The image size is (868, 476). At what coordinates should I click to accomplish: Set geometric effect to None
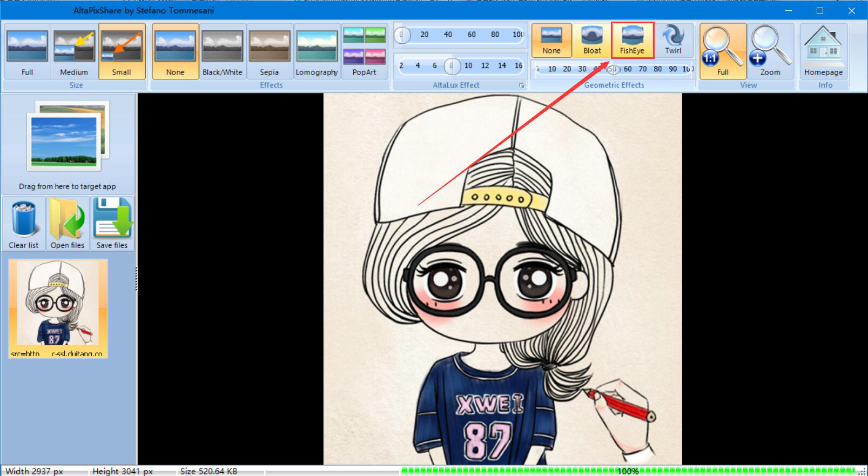pos(551,41)
